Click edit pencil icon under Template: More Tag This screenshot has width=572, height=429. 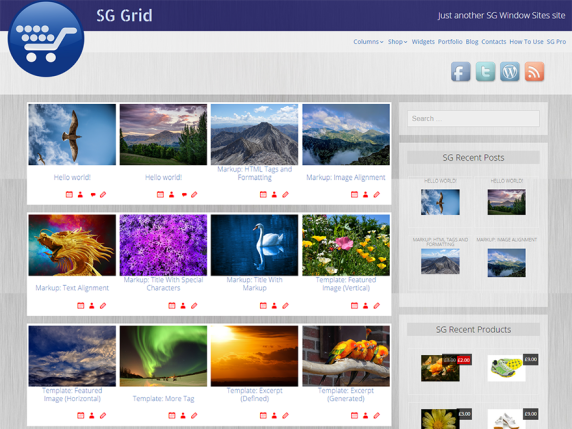[194, 415]
